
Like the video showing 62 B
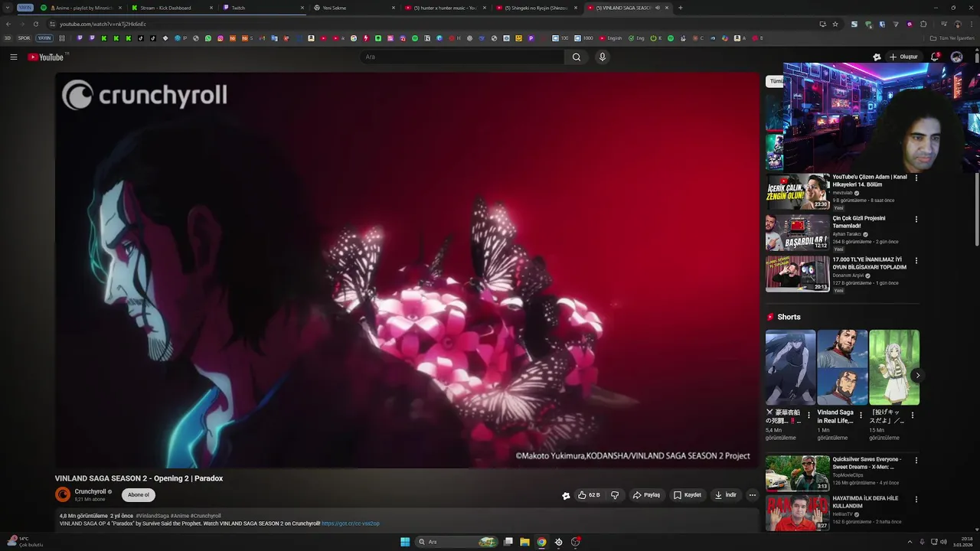[x=589, y=495]
